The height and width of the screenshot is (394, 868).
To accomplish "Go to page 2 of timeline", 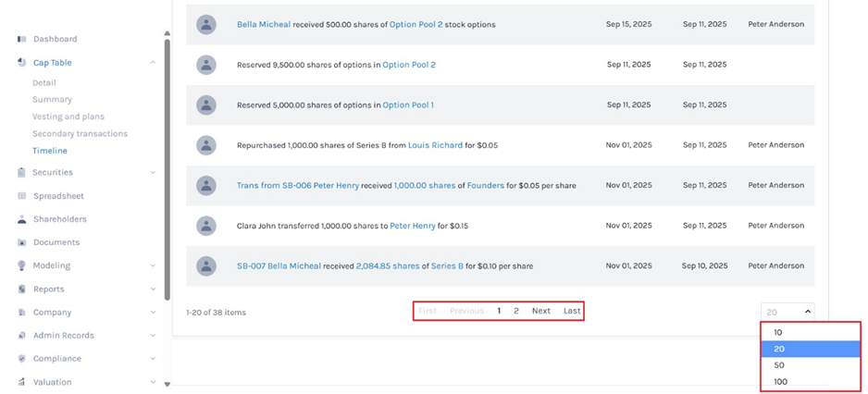I will pos(516,311).
